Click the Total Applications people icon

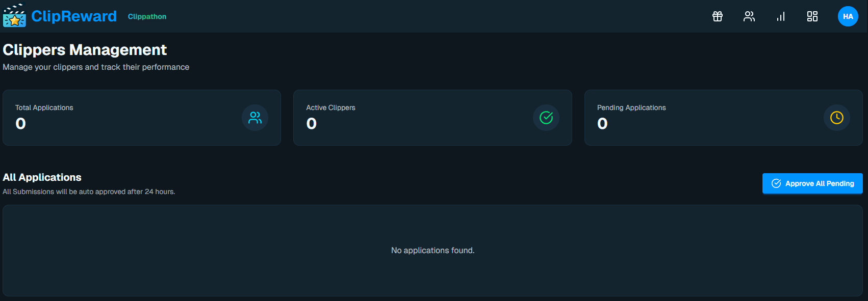[255, 118]
